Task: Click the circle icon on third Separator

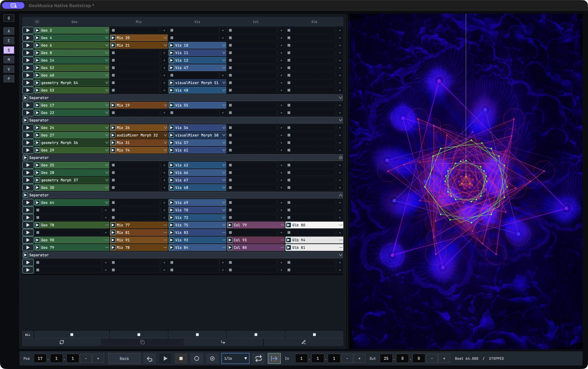Action: [341, 158]
